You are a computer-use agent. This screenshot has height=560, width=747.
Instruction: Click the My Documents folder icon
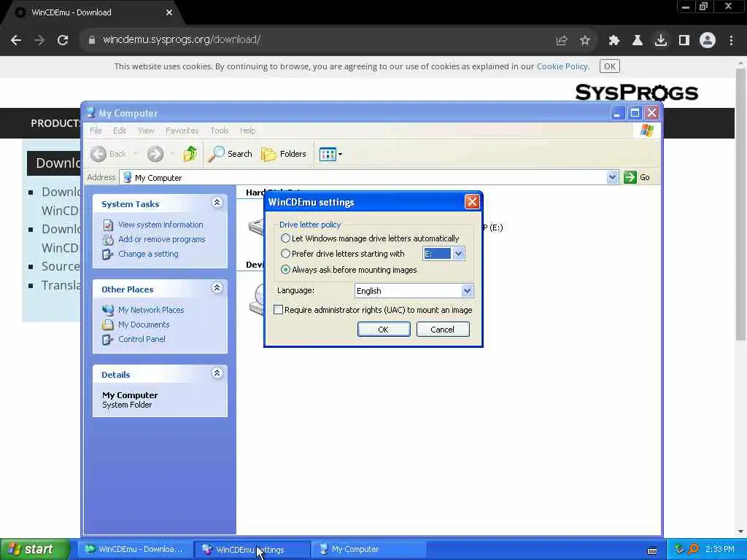pyautogui.click(x=108, y=324)
